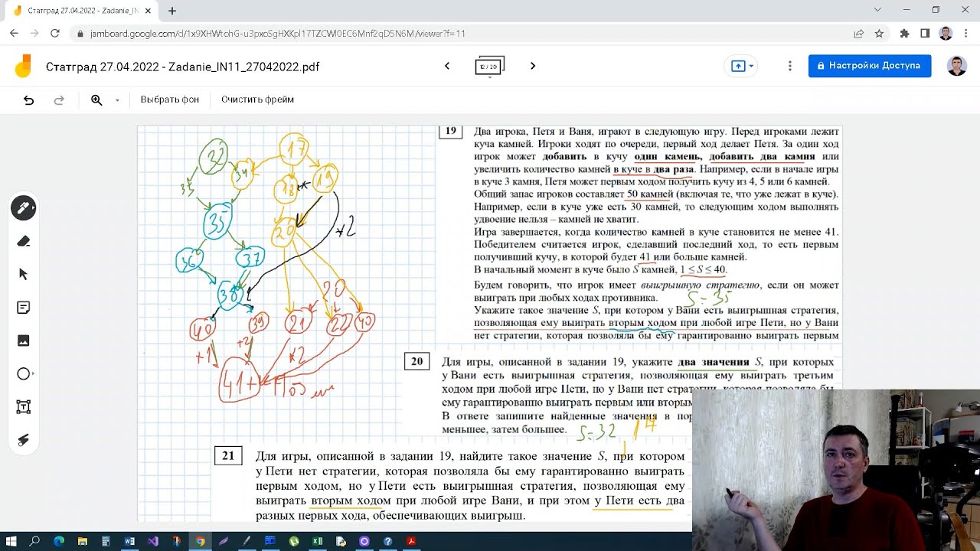Click the Jamboard logo icon
The width and height of the screenshot is (980, 551).
point(23,66)
